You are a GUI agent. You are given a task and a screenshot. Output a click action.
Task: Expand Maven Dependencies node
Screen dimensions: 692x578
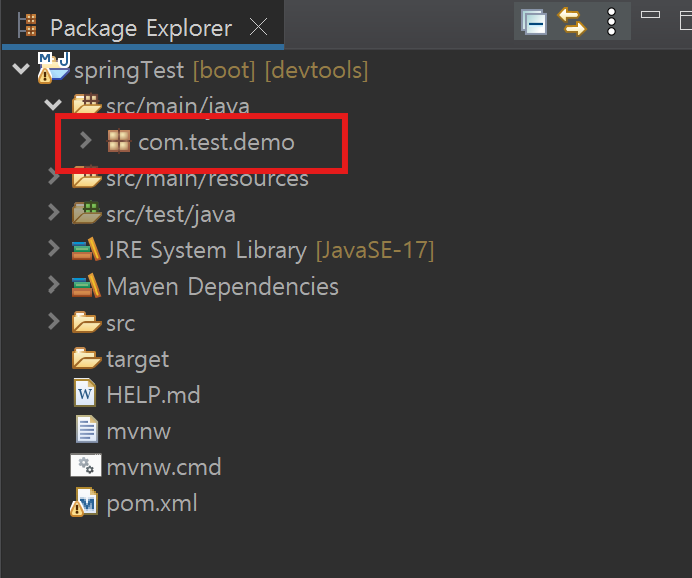[x=53, y=285]
